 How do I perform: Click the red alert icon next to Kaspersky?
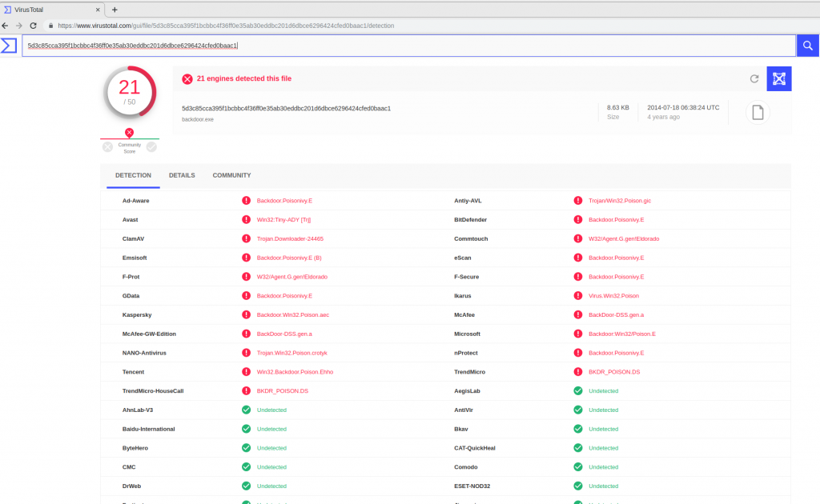pyautogui.click(x=247, y=314)
